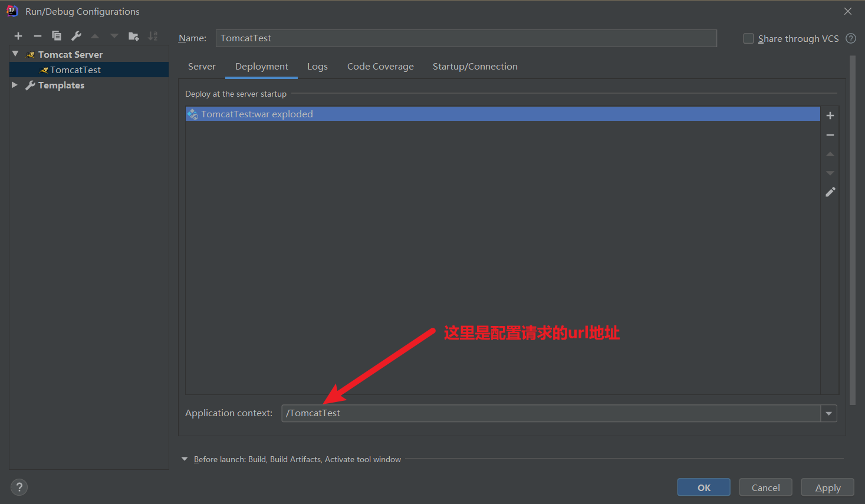Enable Share through VCS checkbox

click(x=748, y=38)
